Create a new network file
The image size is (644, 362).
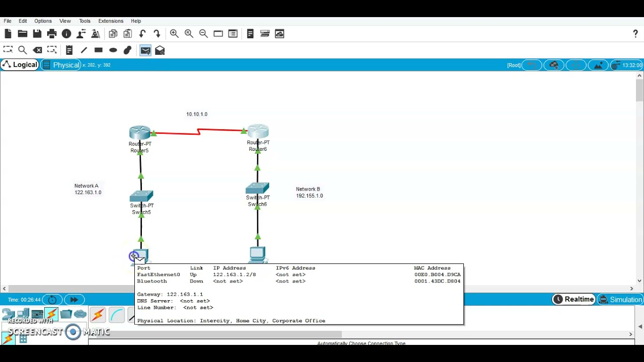[x=8, y=34]
